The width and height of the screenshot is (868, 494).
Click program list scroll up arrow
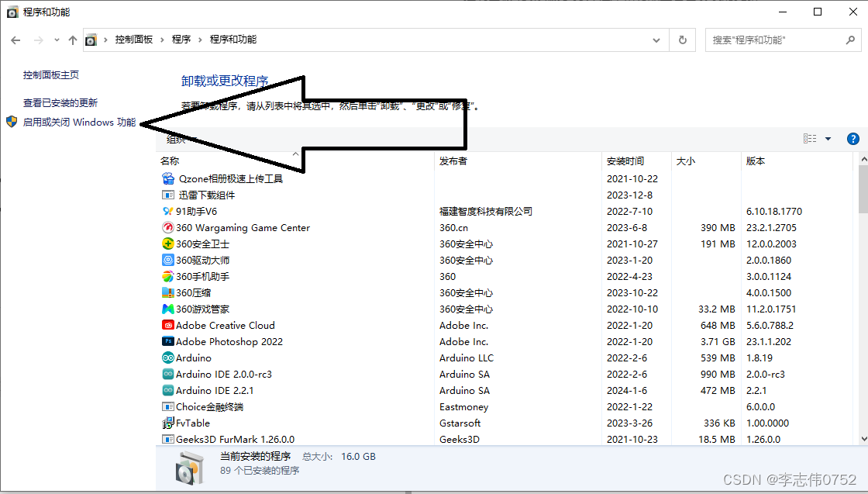863,160
